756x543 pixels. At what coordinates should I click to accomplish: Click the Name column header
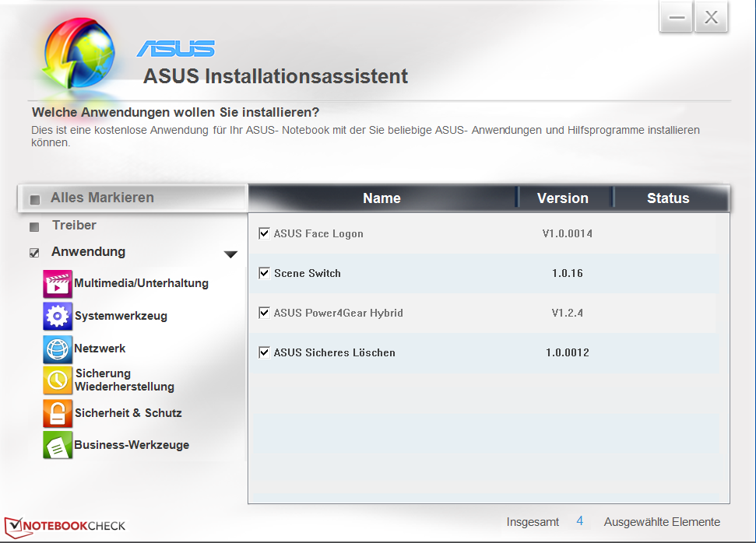pyautogui.click(x=382, y=198)
